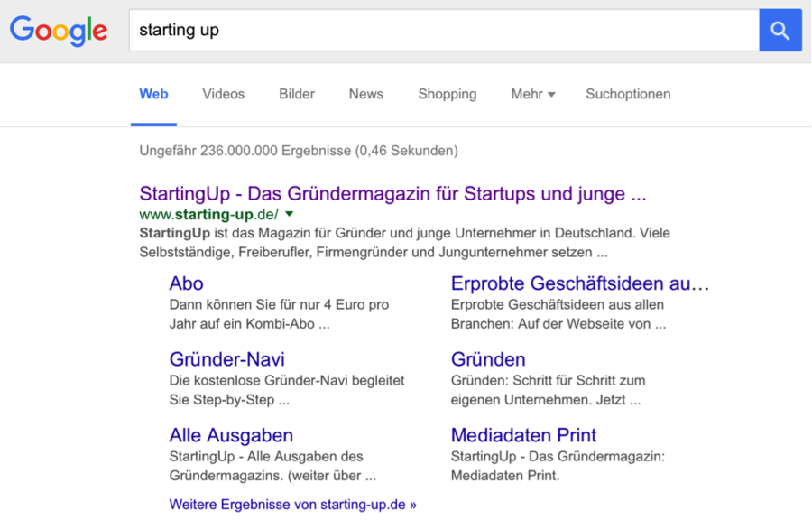812x520 pixels.
Task: Open Erprobte Geschäftsideen sitelink
Action: pyautogui.click(x=580, y=283)
